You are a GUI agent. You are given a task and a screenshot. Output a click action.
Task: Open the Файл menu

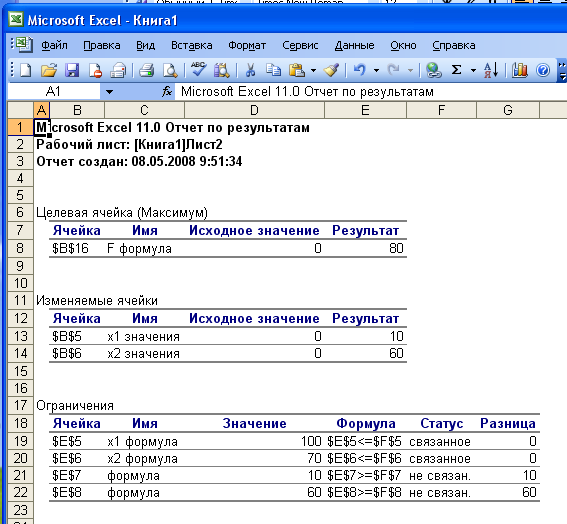[x=54, y=46]
